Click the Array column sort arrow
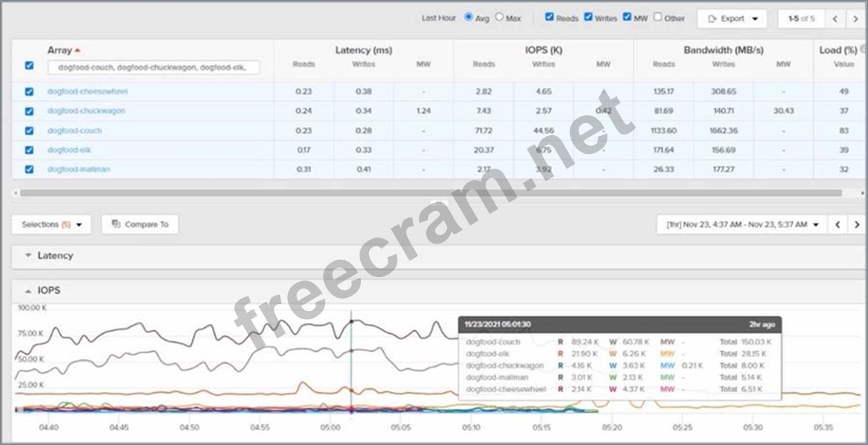868x445 pixels. 78,51
